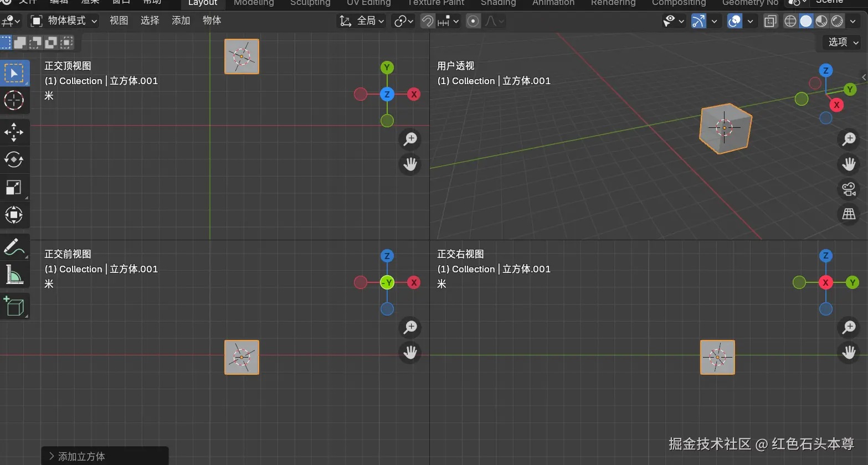Image resolution: width=868 pixels, height=465 pixels.
Task: Select the Measure tool
Action: (x=14, y=275)
